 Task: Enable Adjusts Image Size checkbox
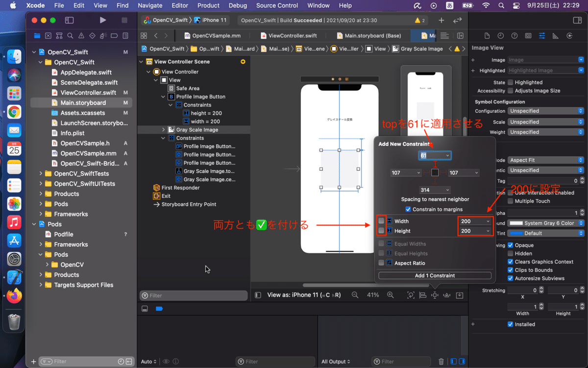point(511,91)
